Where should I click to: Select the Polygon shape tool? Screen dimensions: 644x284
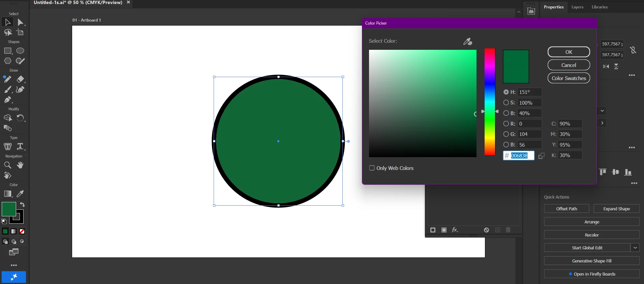(7, 61)
